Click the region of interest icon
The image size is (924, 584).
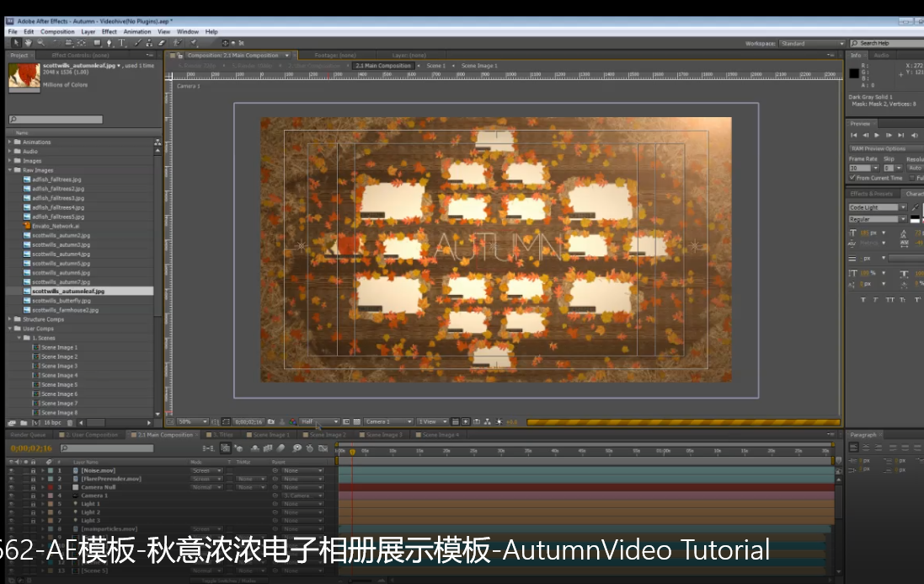point(346,422)
